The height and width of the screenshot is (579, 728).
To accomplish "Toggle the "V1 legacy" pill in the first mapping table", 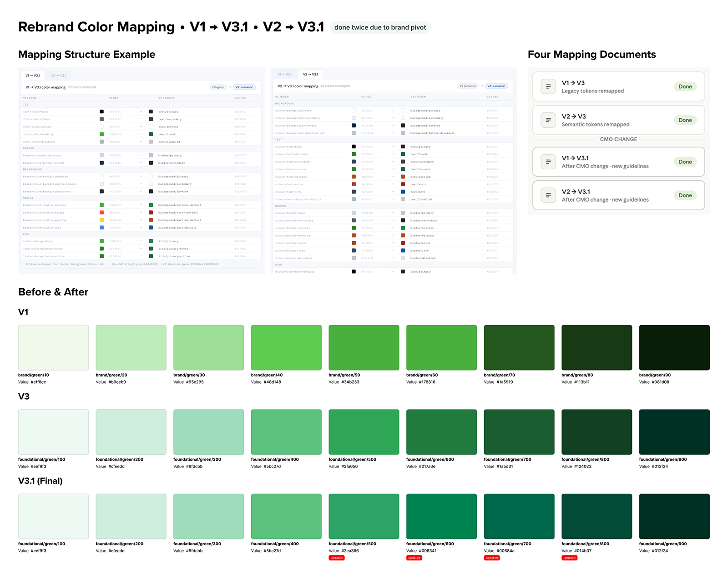I will click(x=217, y=87).
